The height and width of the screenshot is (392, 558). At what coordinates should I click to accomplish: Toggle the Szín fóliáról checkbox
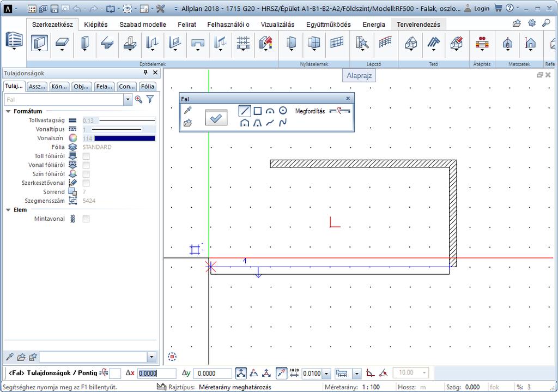coord(86,174)
